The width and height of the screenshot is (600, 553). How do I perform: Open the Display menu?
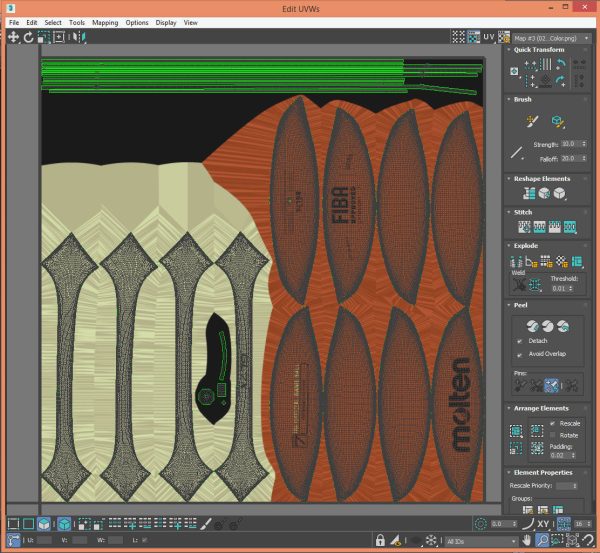coord(166,23)
